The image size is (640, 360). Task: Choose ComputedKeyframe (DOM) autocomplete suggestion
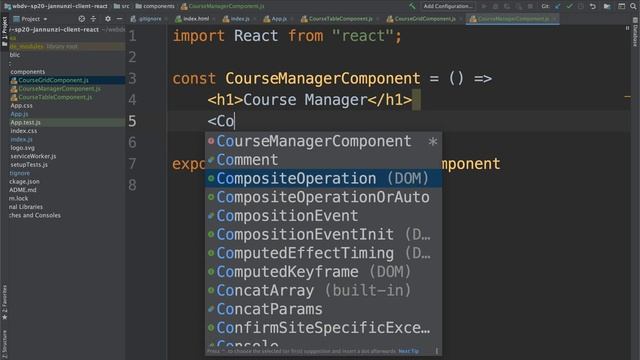coord(323,272)
